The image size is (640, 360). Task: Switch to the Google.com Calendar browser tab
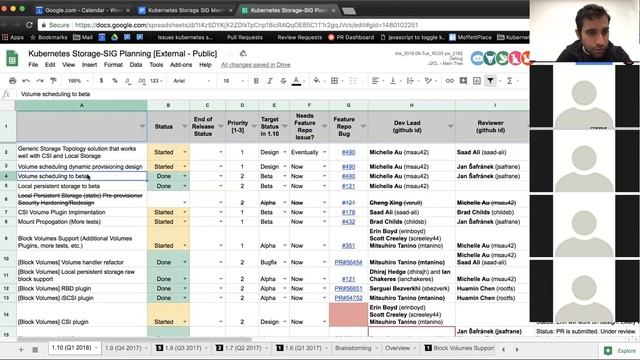coord(82,10)
